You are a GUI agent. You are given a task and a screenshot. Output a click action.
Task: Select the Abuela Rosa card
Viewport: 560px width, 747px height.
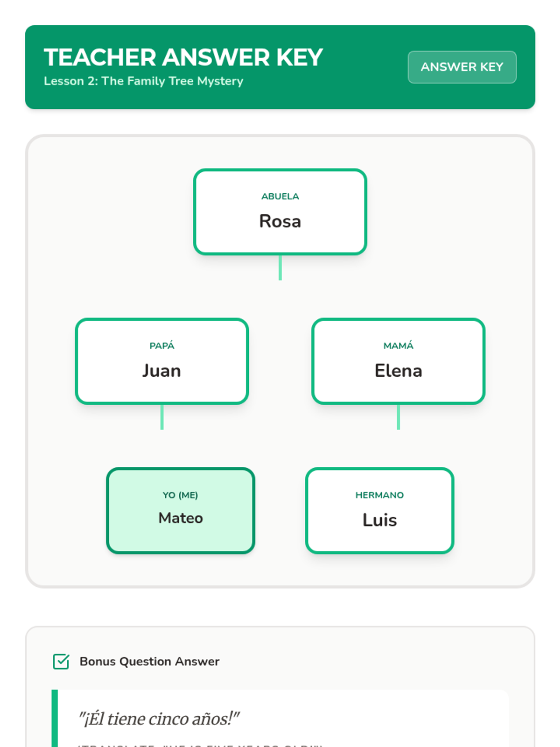pyautogui.click(x=280, y=212)
